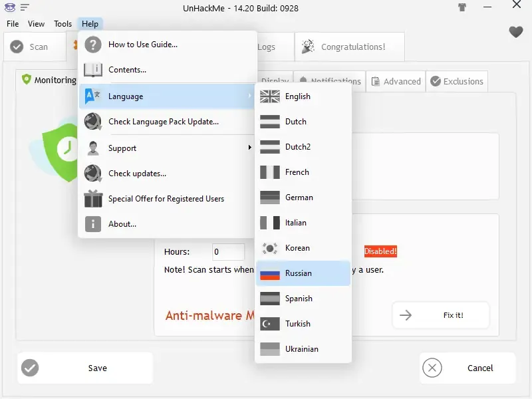Open How to Use Guide via question mark icon
The height and width of the screenshot is (399, 532).
click(94, 44)
